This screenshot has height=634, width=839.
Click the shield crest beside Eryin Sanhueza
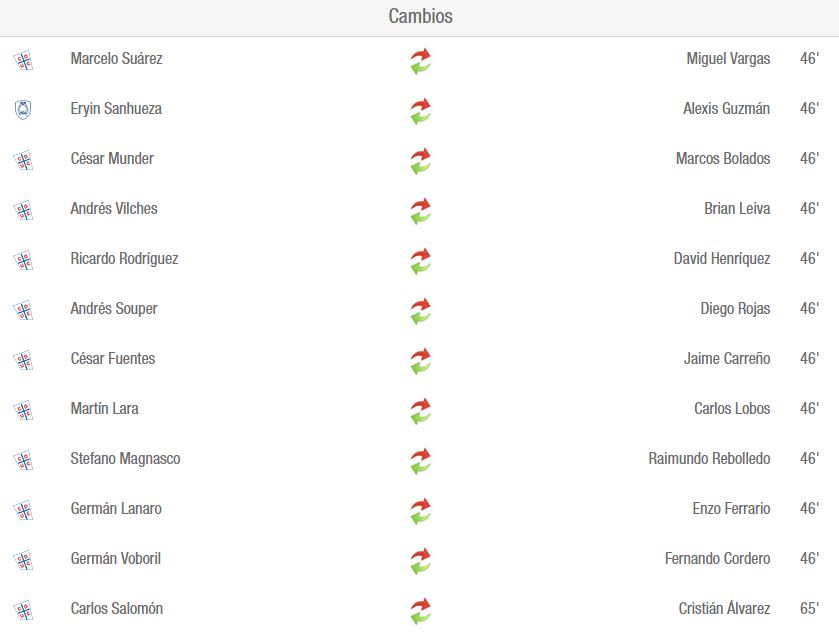coord(22,110)
